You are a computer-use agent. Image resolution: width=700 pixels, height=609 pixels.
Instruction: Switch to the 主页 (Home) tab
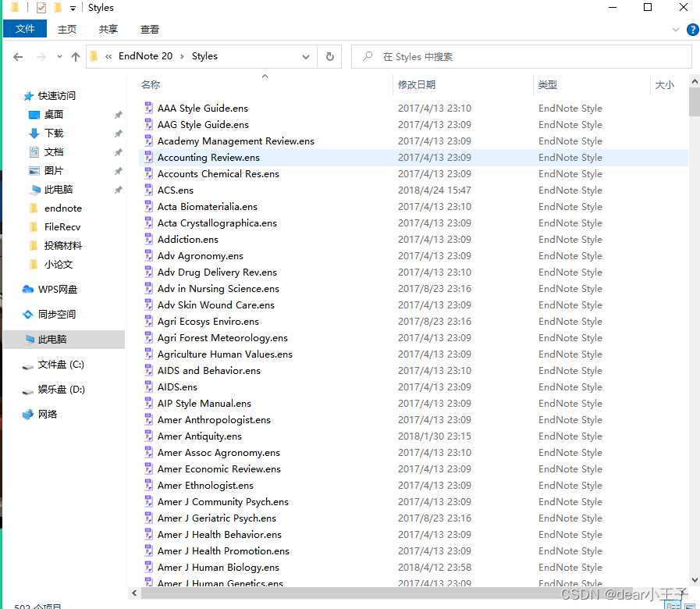(67, 30)
